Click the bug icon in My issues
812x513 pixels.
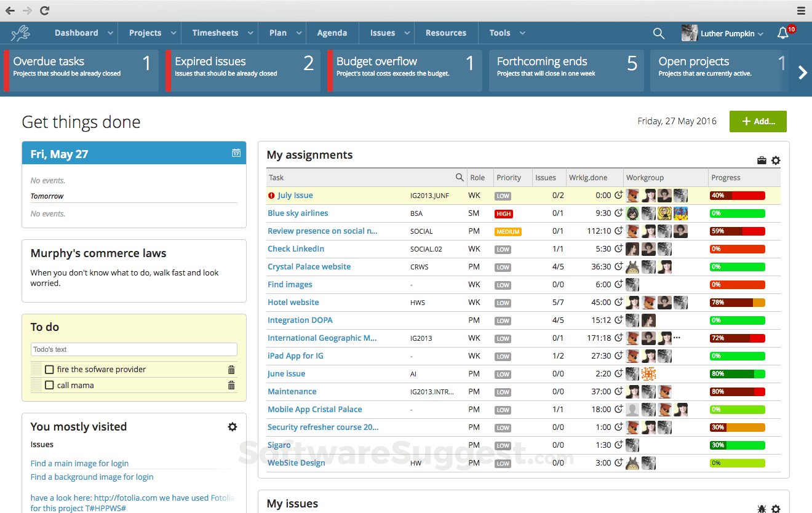[x=762, y=509]
